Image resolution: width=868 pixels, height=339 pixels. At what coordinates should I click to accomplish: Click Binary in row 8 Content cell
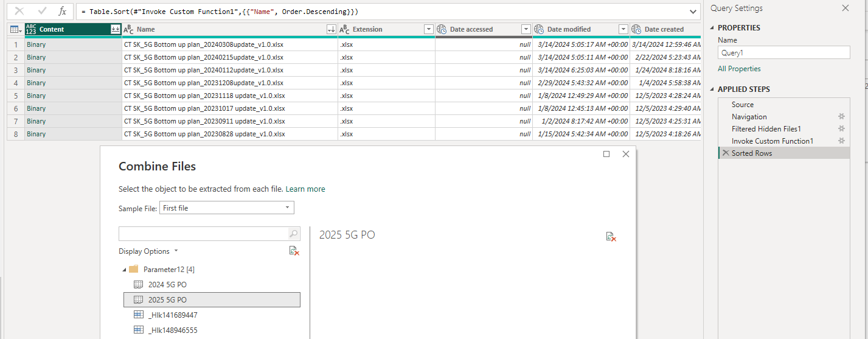(x=36, y=134)
